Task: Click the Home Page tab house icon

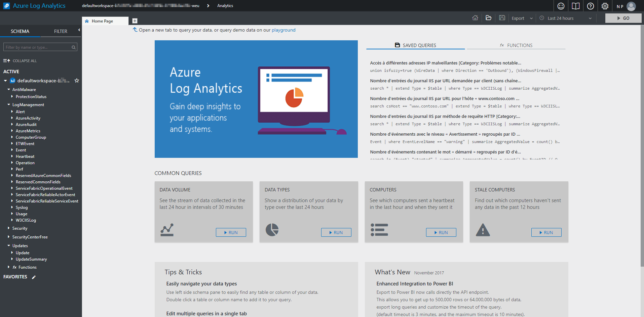Action: pos(87,21)
